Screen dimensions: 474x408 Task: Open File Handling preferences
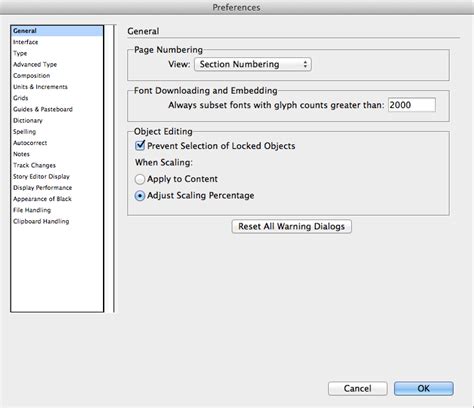[x=32, y=210]
